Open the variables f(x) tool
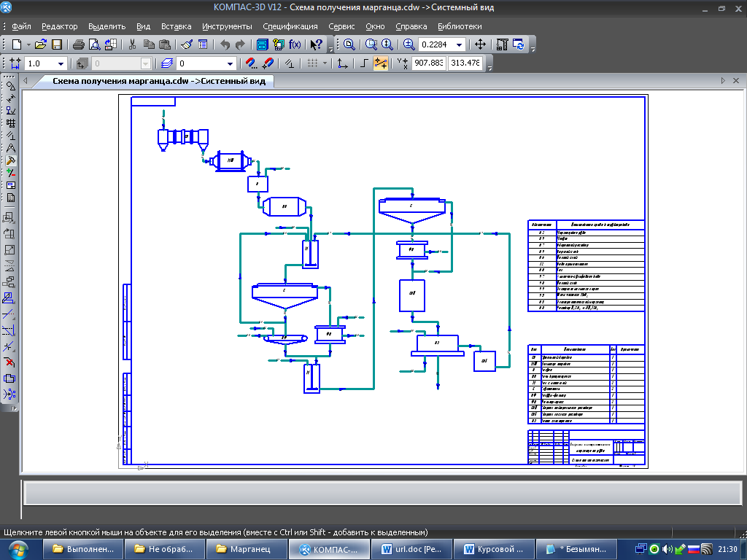 coord(295,44)
